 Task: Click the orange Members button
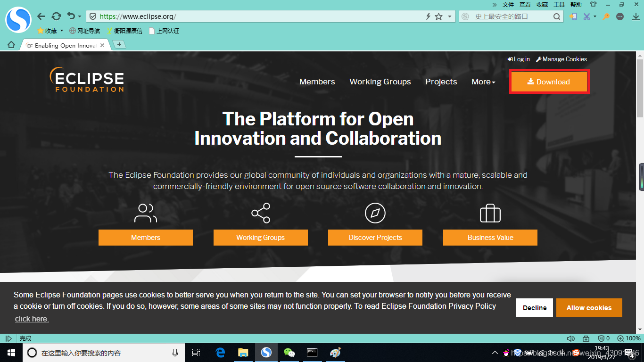point(146,238)
